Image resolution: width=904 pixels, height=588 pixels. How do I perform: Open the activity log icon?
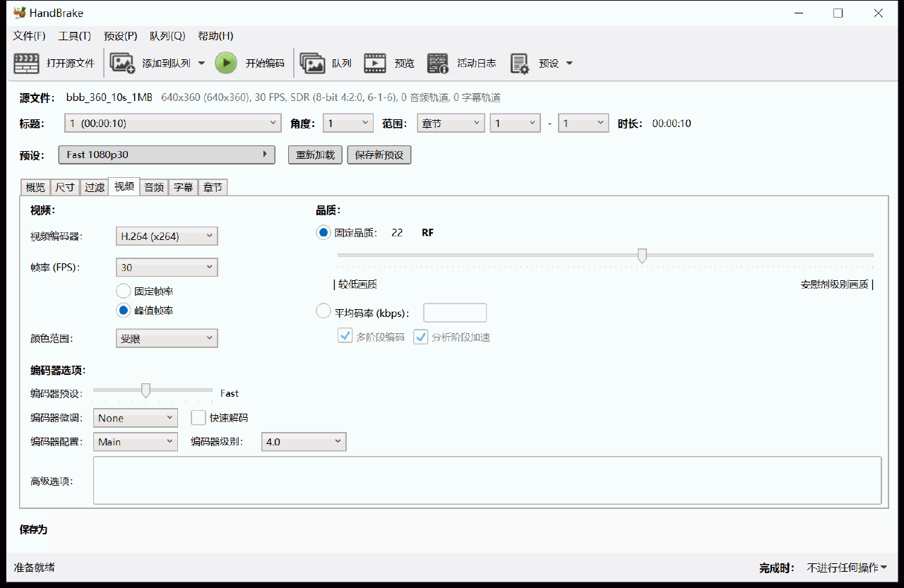[x=438, y=64]
